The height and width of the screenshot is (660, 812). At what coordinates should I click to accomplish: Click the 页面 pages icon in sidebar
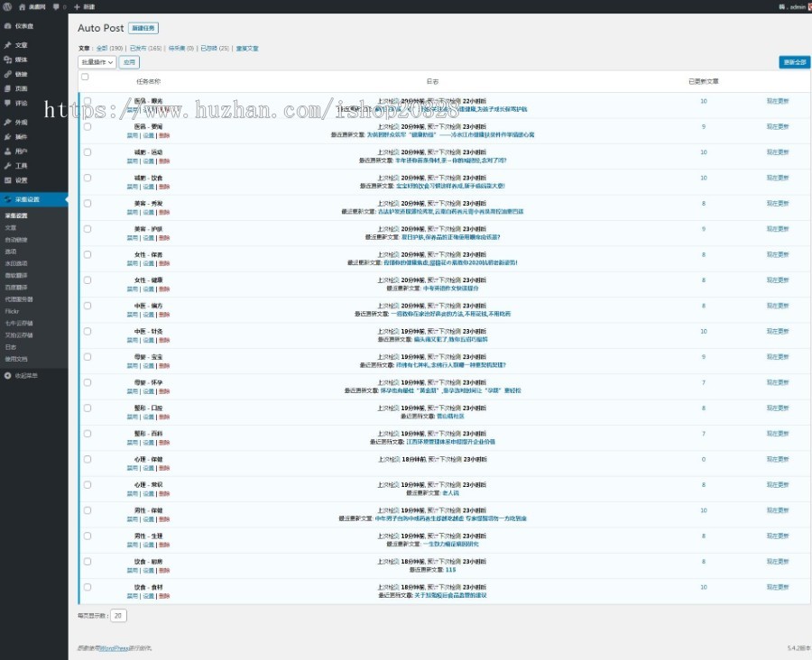(8, 88)
